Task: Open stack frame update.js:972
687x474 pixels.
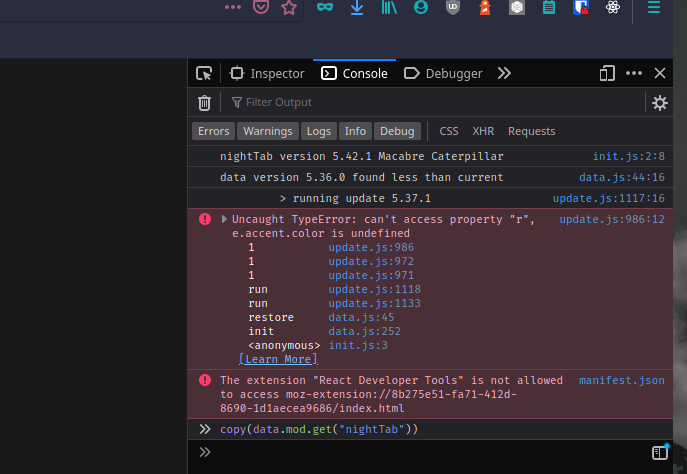Action: pos(371,261)
